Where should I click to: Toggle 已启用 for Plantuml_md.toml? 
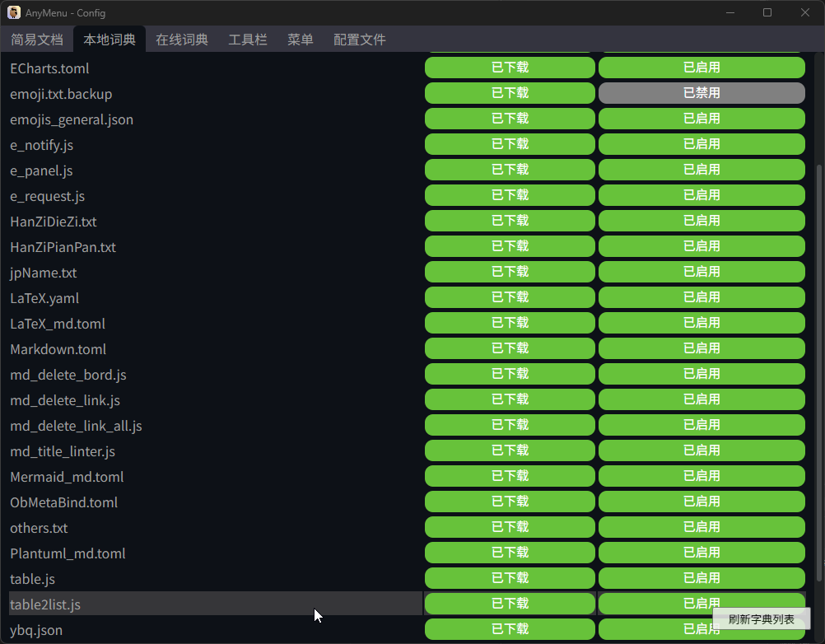(701, 553)
